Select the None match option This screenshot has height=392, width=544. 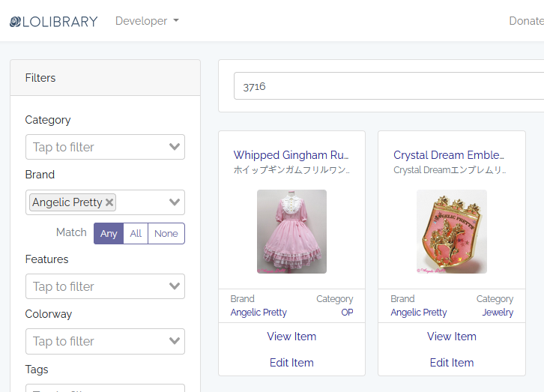[166, 233]
